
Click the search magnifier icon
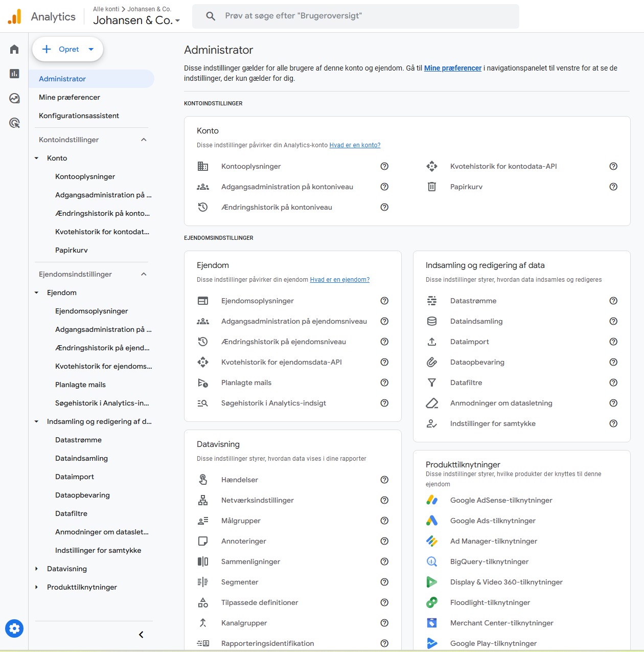coord(211,16)
